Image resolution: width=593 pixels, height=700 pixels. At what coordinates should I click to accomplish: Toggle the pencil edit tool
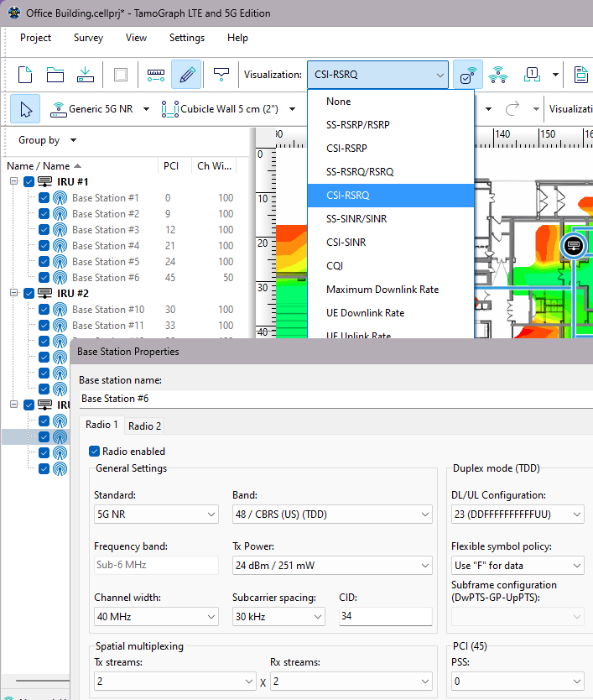[186, 75]
